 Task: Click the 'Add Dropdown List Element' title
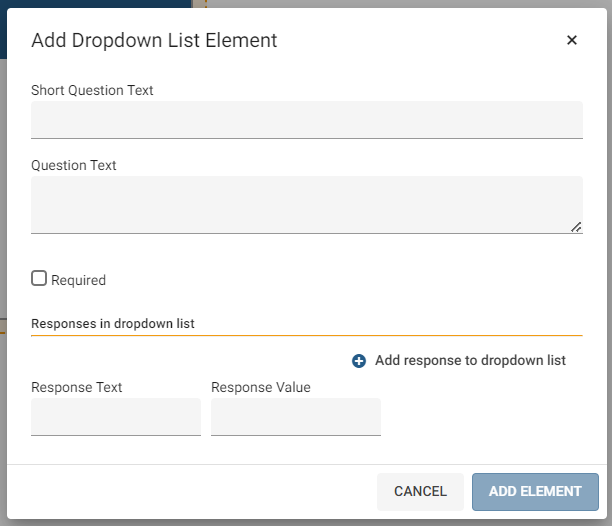point(154,40)
